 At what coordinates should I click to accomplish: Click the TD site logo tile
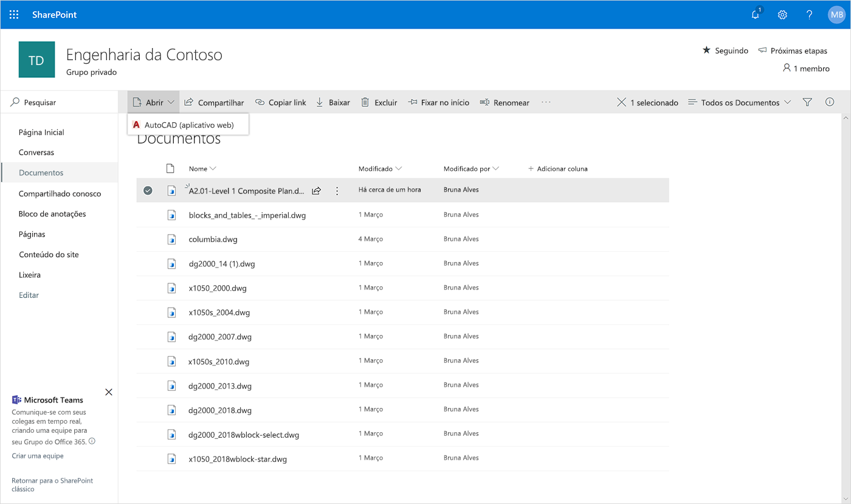(x=36, y=60)
